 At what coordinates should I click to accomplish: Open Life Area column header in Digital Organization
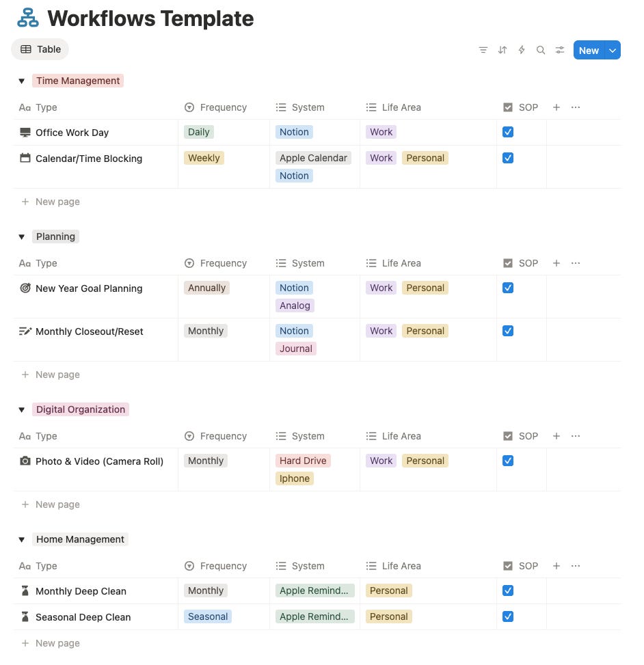click(x=393, y=436)
